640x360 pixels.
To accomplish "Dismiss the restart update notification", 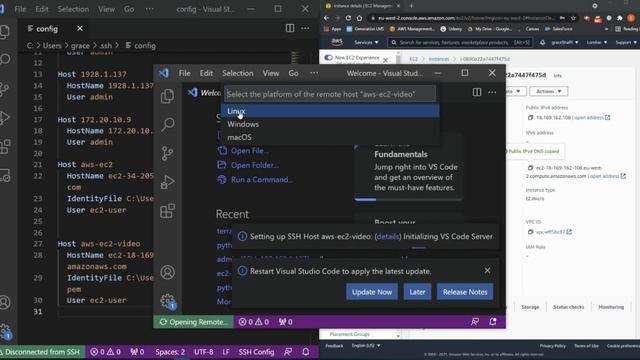I will point(487,271).
